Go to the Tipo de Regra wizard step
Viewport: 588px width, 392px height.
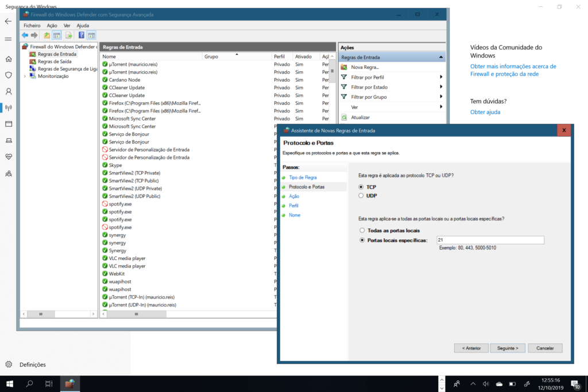click(x=303, y=178)
